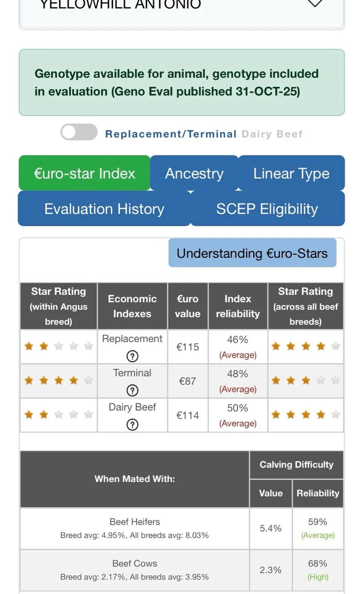This screenshot has width=364, height=594.
Task: Click Replacement across-all-breeds star rating
Action: tap(305, 346)
